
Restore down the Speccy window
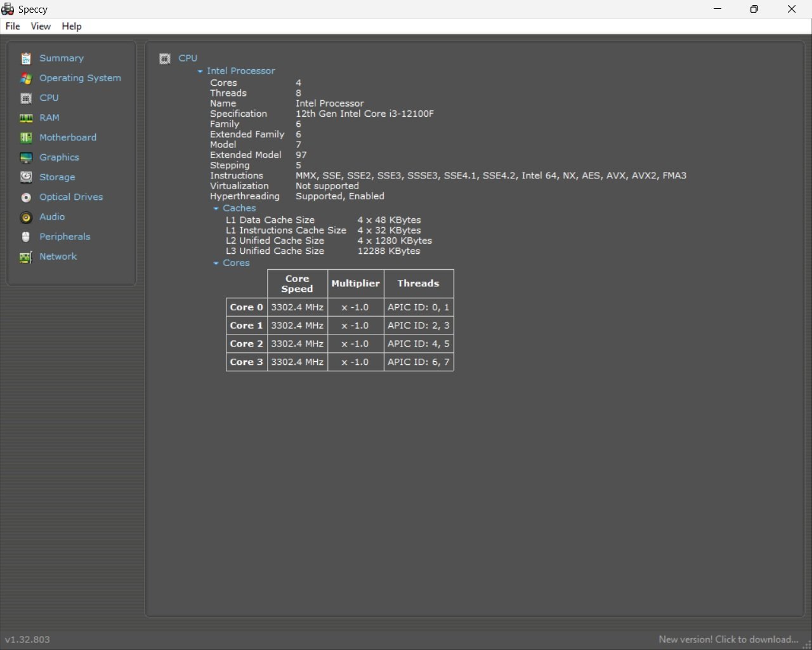pos(754,9)
